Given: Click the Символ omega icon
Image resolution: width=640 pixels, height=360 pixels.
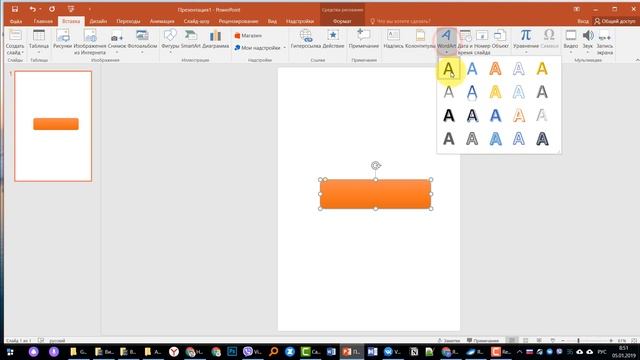Looking at the screenshot, I should click(x=549, y=39).
